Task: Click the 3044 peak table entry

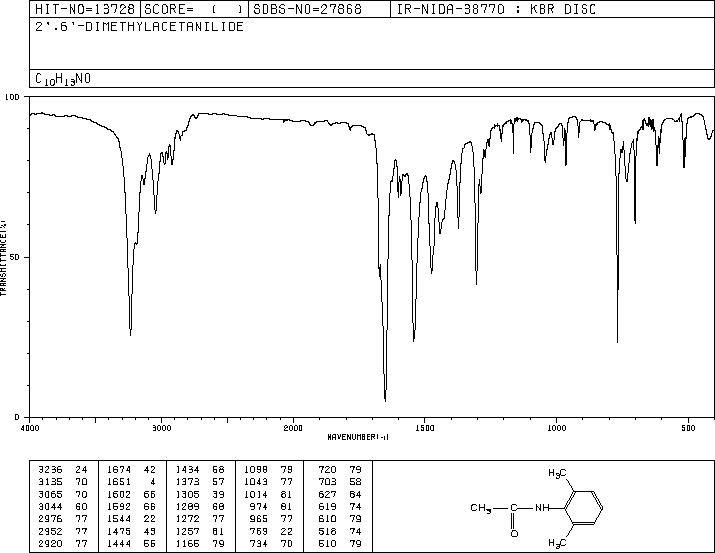Action: (x=63, y=506)
